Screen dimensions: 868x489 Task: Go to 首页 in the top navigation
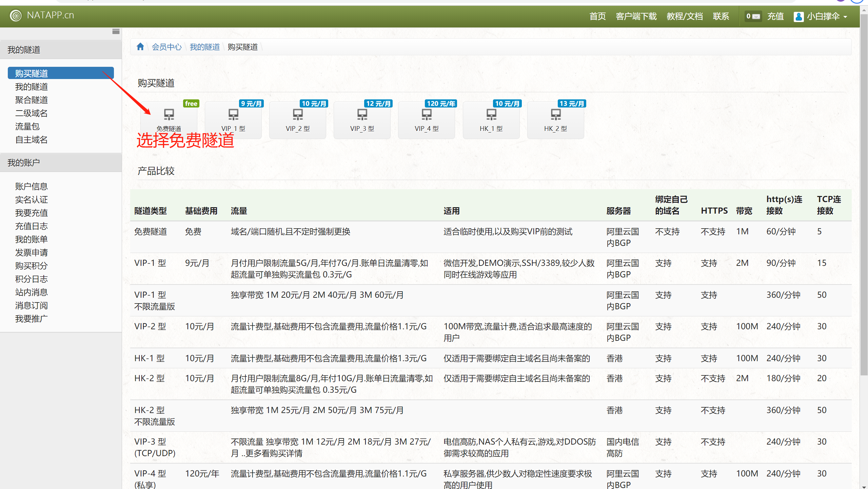pos(597,16)
